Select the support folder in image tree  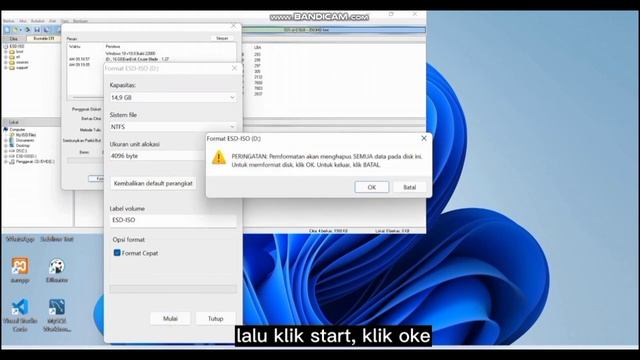coord(22,67)
